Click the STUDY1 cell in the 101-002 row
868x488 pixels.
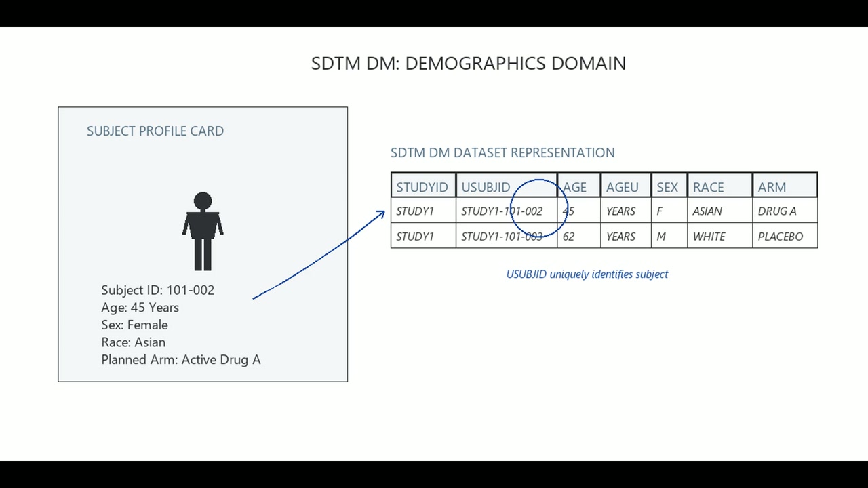[423, 211]
